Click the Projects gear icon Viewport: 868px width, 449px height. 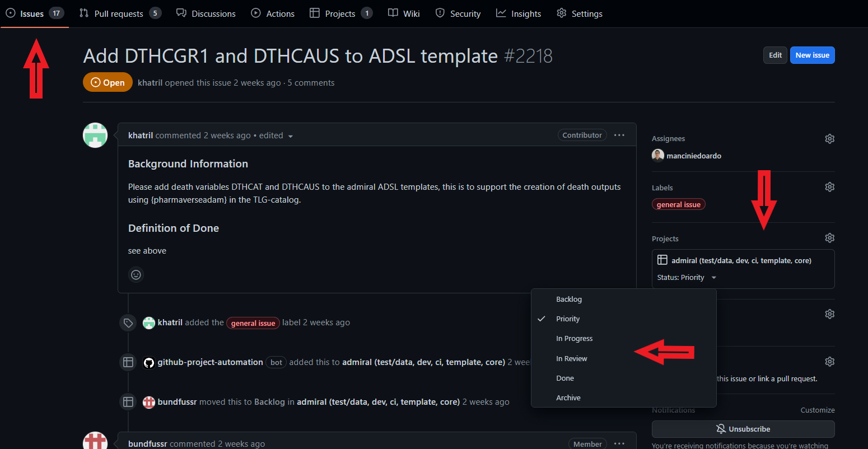829,238
